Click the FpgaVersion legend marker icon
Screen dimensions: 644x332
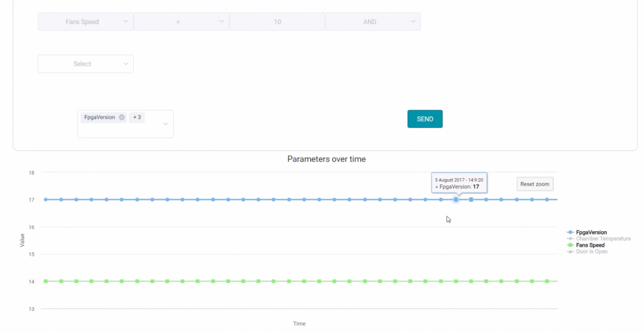tap(570, 232)
